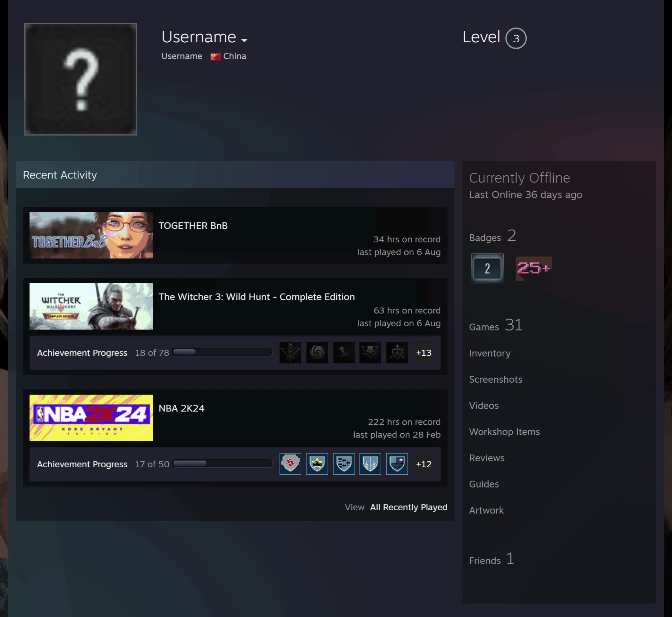Click the pink 25+ games badge
The image size is (672, 617).
tap(534, 268)
